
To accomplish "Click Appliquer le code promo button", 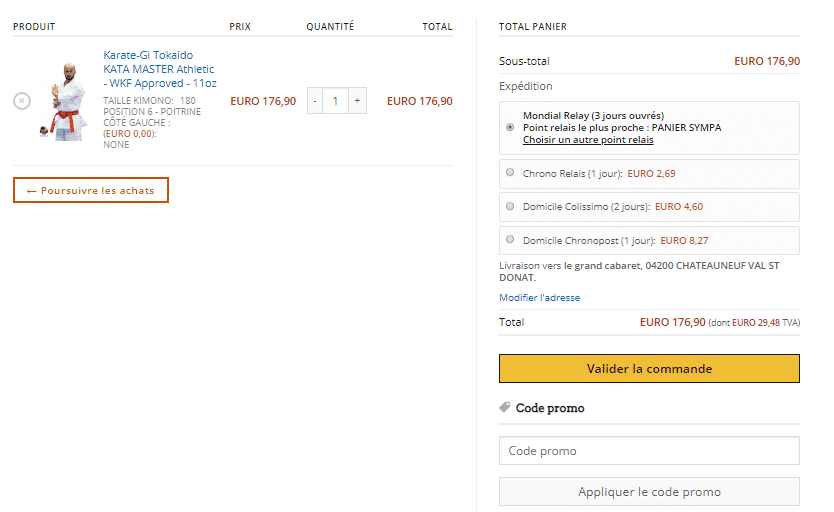I will [649, 492].
